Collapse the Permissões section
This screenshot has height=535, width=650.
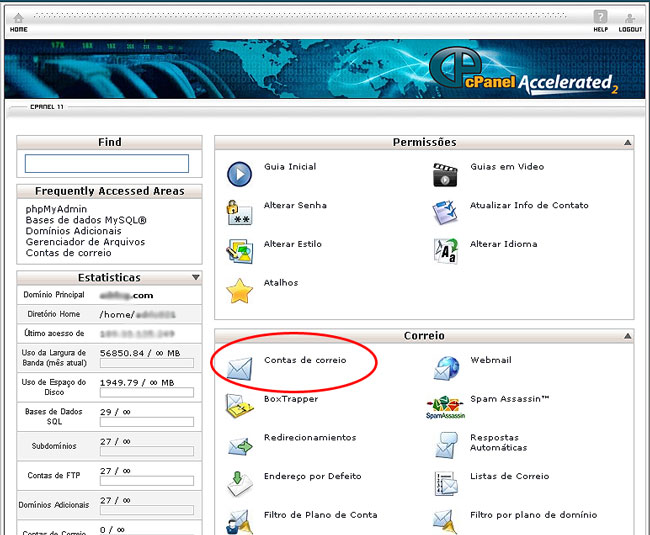(627, 143)
